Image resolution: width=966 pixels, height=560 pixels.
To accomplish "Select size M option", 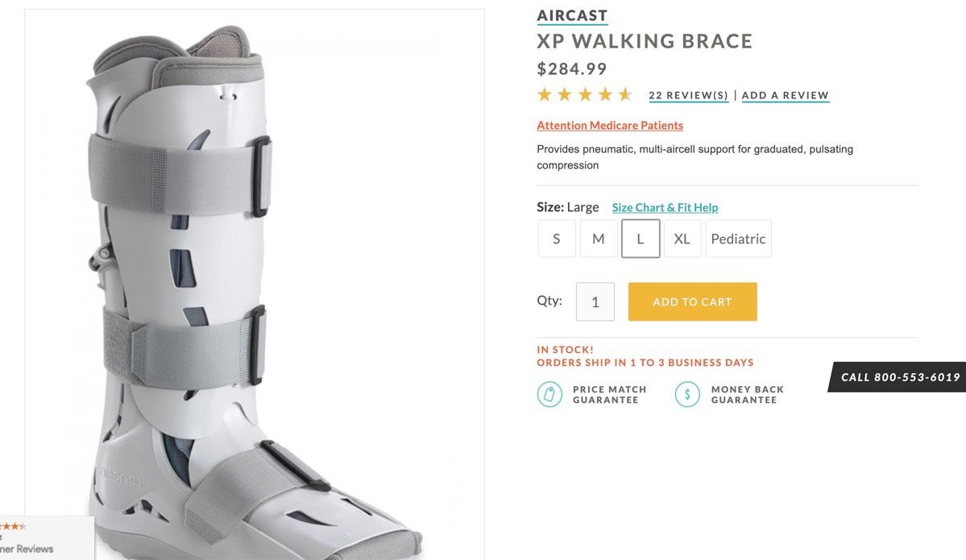I will [599, 239].
